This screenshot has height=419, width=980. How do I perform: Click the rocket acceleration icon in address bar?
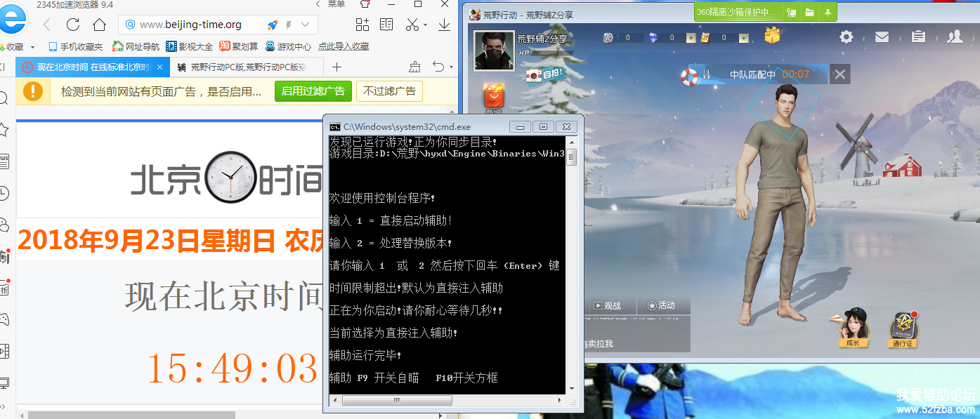pyautogui.click(x=273, y=25)
